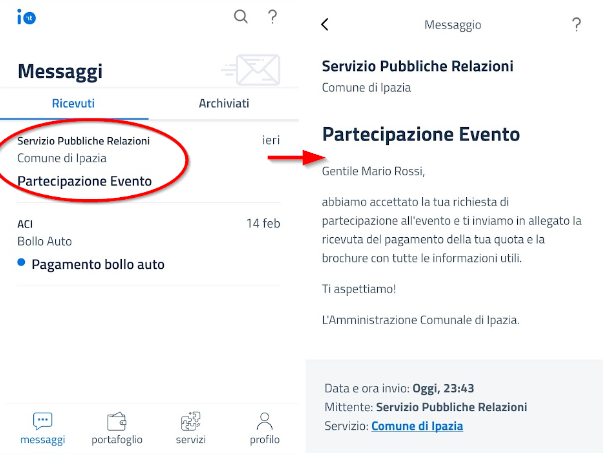
Task: Open the profilo icon in bottom bar
Action: (264, 421)
